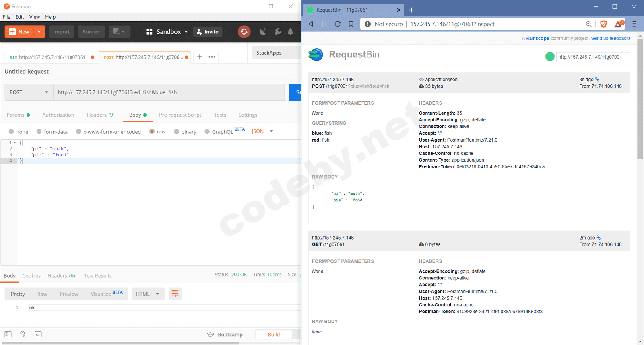Switch to the Headers (9) request tab

pyautogui.click(x=101, y=115)
